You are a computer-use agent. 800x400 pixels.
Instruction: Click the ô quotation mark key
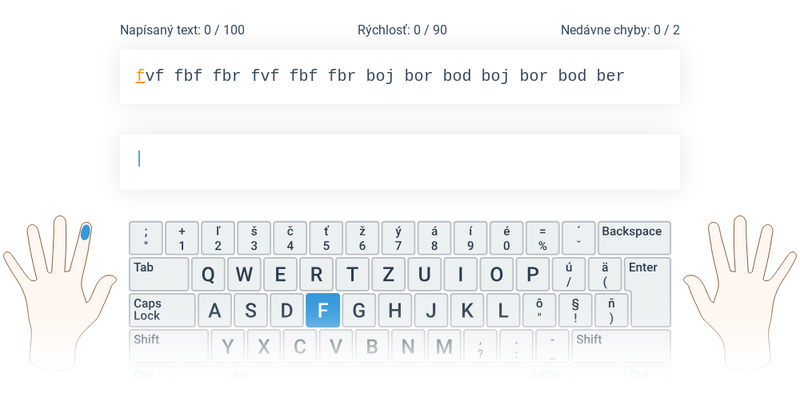539,310
